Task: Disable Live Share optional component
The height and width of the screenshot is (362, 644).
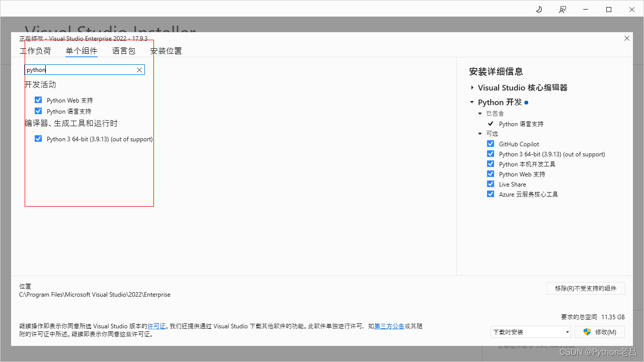Action: click(x=491, y=184)
